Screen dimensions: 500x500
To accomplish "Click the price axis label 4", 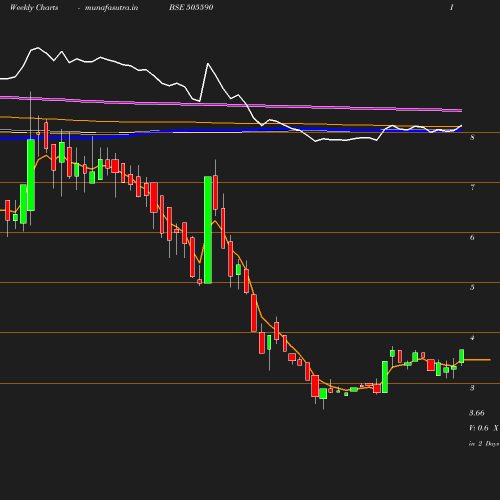I will coord(472,338).
